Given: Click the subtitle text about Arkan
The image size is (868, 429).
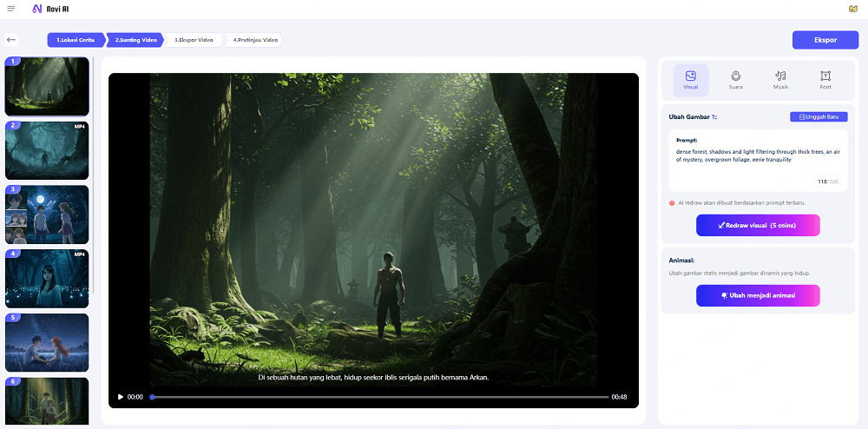Looking at the screenshot, I should (x=373, y=378).
